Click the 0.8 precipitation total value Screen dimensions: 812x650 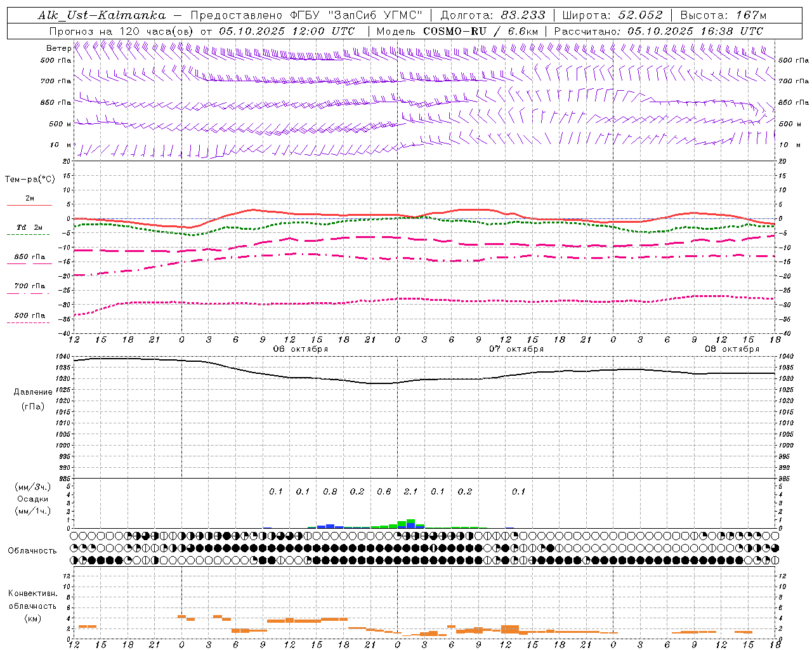point(330,491)
